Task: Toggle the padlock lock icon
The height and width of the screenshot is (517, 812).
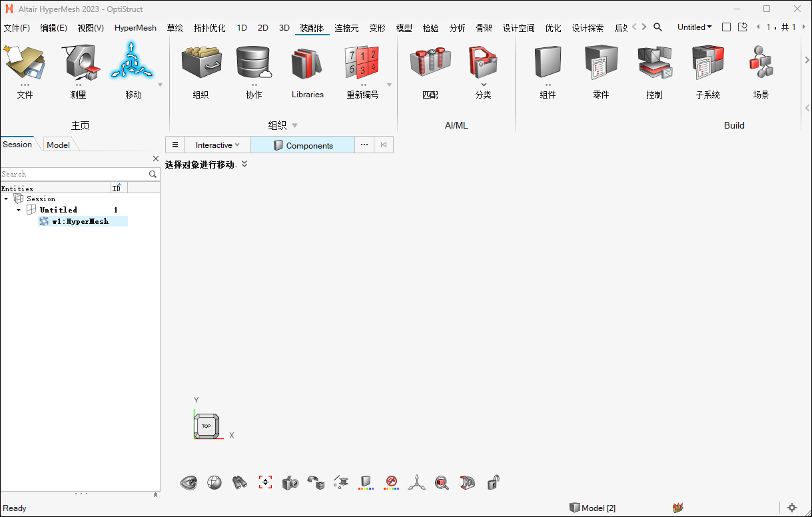Action: 493,482
